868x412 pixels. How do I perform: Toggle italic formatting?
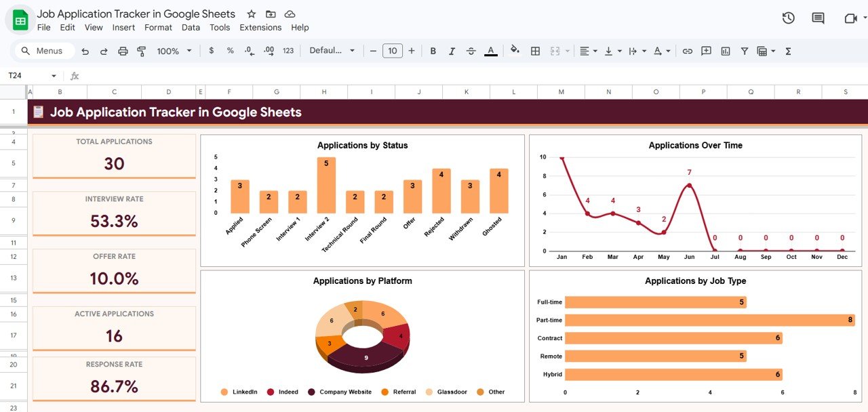click(x=452, y=50)
